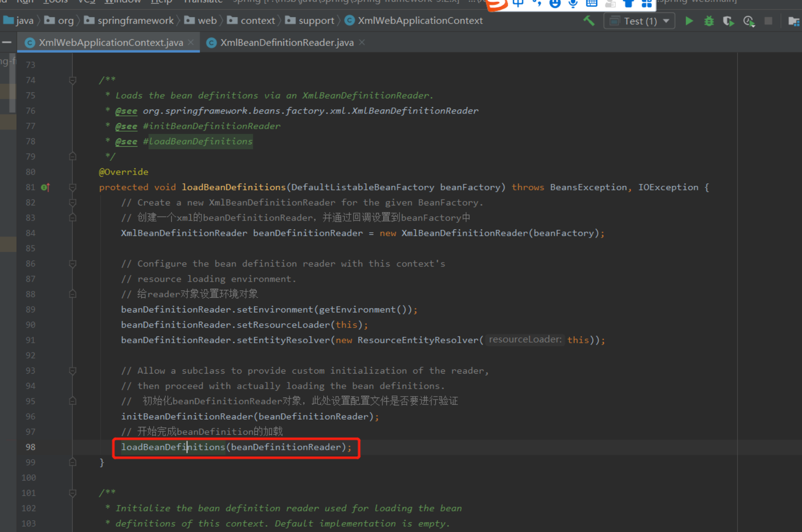Open Sogou voice input via the microphone icon
This screenshot has width=802, height=532.
tap(573, 4)
